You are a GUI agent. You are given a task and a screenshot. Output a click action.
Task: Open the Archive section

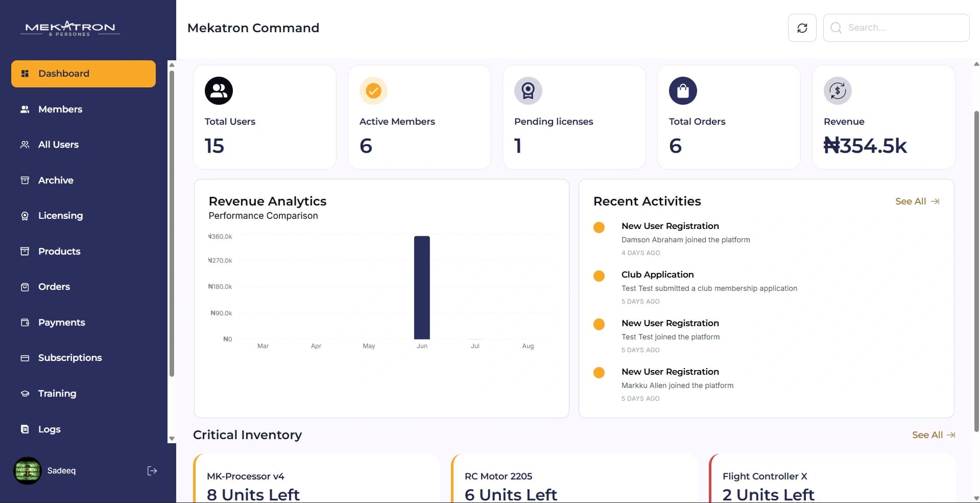click(83, 180)
